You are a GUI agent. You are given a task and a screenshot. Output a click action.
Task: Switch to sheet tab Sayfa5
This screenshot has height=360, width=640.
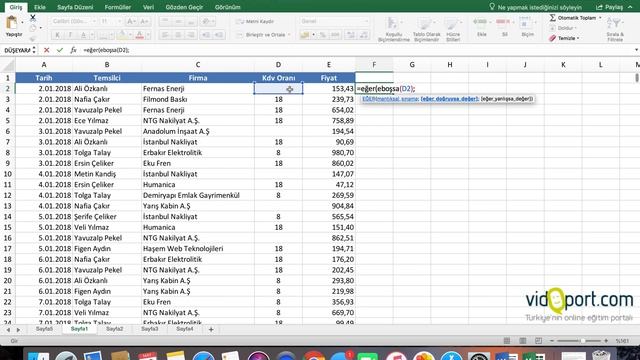click(x=44, y=329)
